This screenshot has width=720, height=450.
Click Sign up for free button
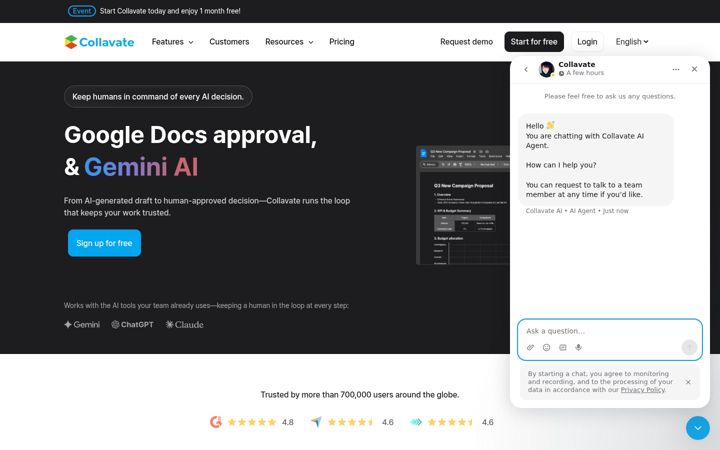point(104,243)
